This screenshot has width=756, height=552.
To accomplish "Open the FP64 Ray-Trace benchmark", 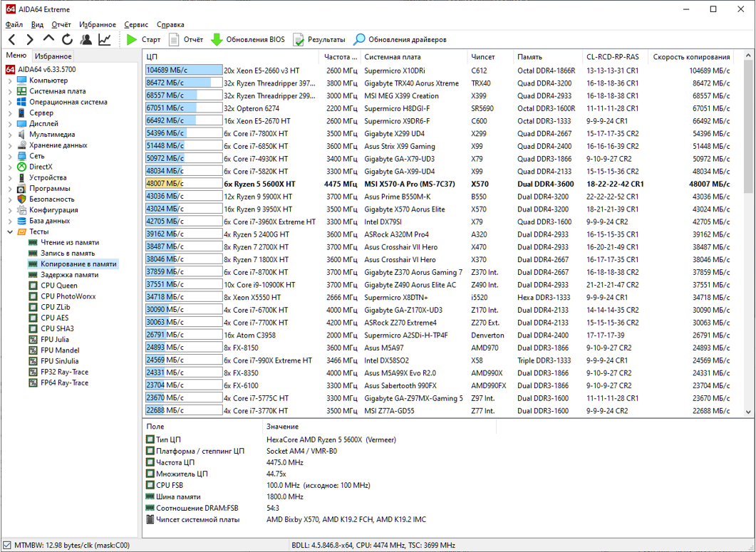I will click(x=64, y=382).
